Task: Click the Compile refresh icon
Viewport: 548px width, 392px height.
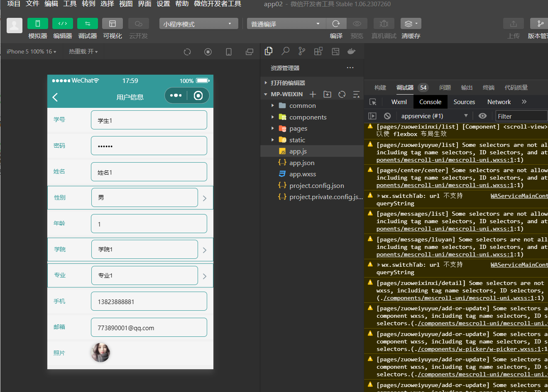Action: point(336,24)
